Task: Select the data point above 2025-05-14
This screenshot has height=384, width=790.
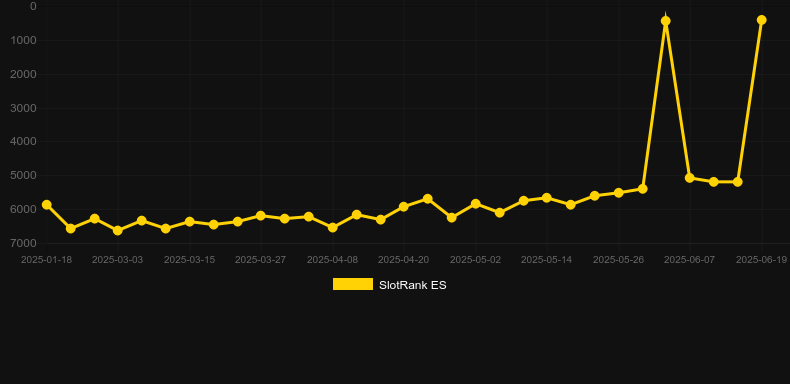Action: tap(547, 198)
